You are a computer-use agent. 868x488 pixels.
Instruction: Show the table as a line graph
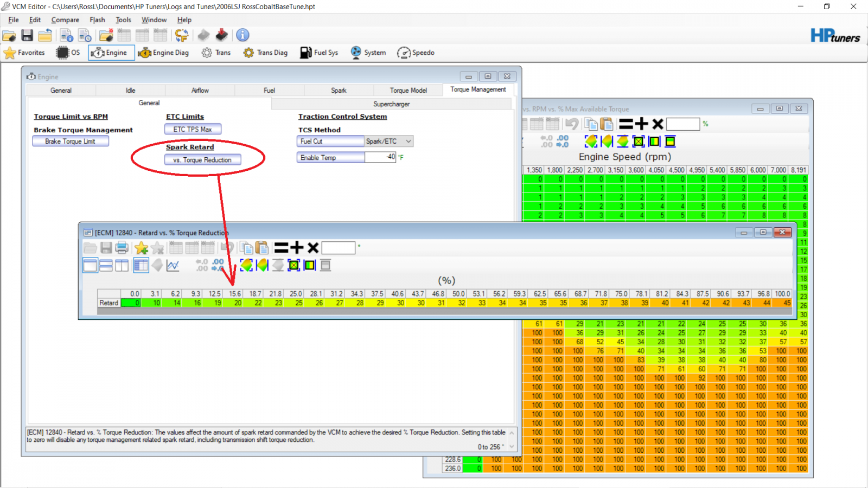point(173,265)
